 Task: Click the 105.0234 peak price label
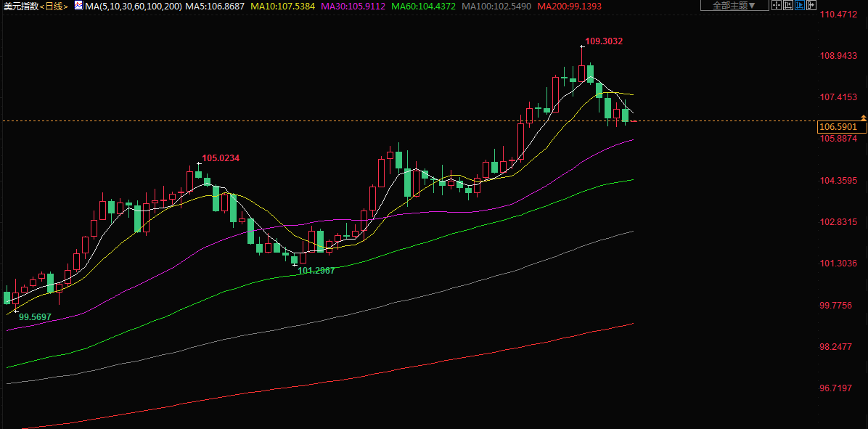[x=221, y=158]
